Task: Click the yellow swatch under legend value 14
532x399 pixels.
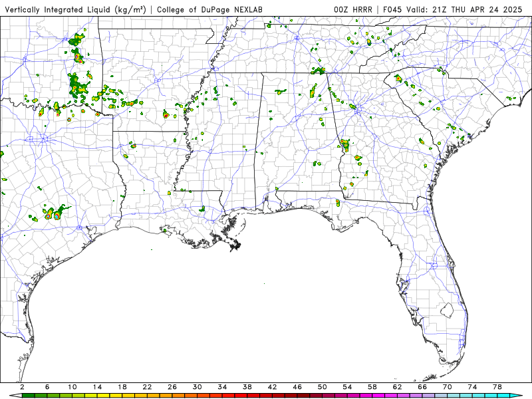Action: click(104, 396)
